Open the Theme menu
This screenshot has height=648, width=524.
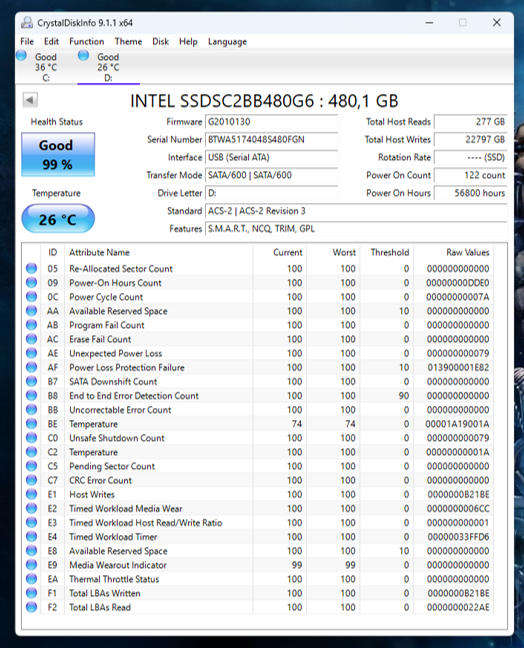pos(128,42)
